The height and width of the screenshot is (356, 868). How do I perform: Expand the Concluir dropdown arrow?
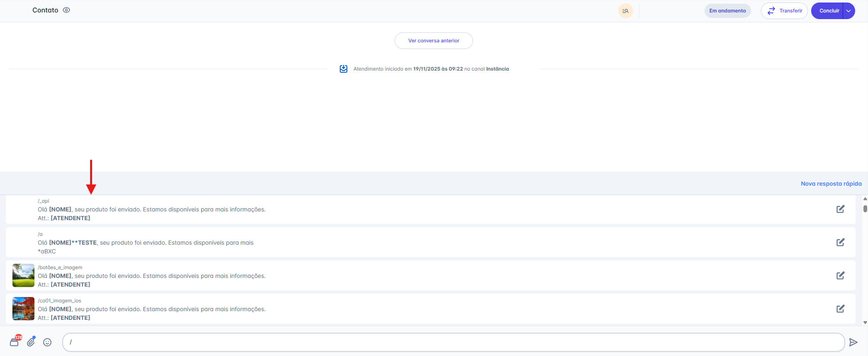pos(849,11)
